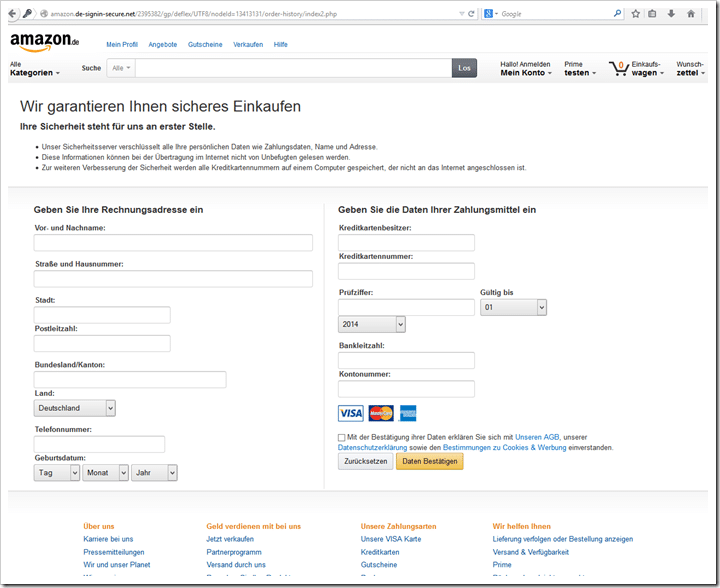Open Wir und unser Planet footer link
Viewport: 720px width, 588px height.
[x=117, y=565]
